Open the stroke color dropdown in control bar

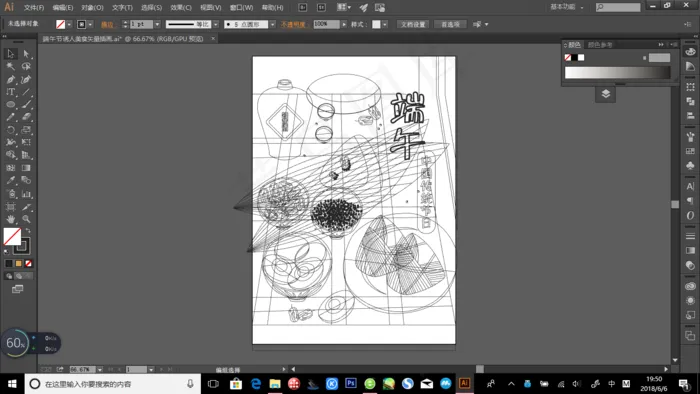[x=90, y=25]
